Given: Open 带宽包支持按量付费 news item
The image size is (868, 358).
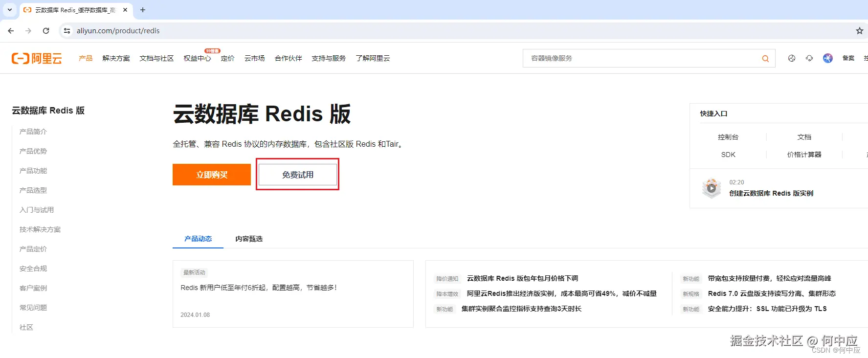Looking at the screenshot, I should tap(769, 278).
